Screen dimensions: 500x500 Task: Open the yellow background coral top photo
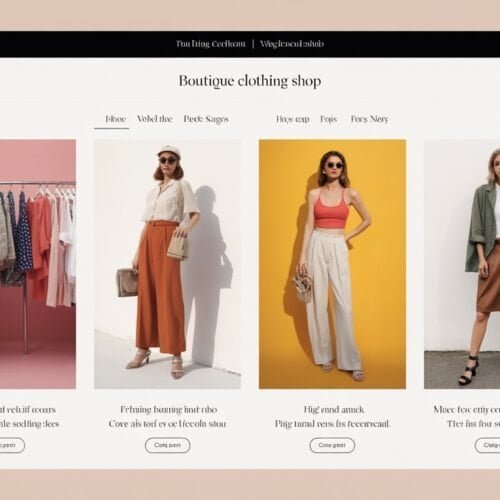click(x=332, y=264)
